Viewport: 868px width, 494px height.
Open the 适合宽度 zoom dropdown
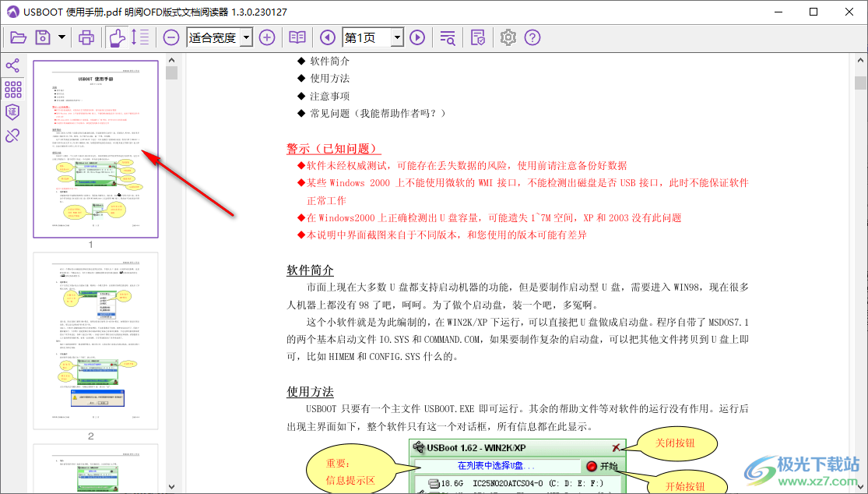pos(247,37)
